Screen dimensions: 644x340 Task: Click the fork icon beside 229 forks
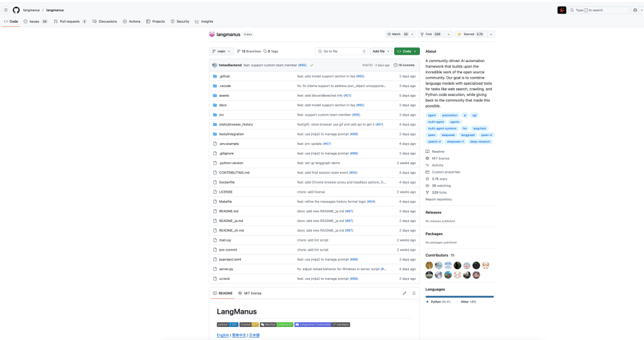coord(427,193)
